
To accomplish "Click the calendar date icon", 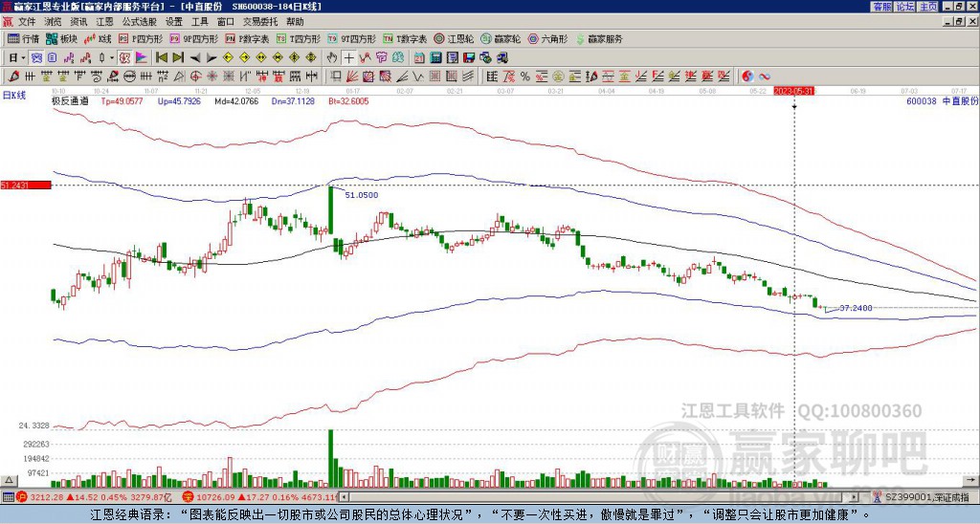I will point(419,57).
